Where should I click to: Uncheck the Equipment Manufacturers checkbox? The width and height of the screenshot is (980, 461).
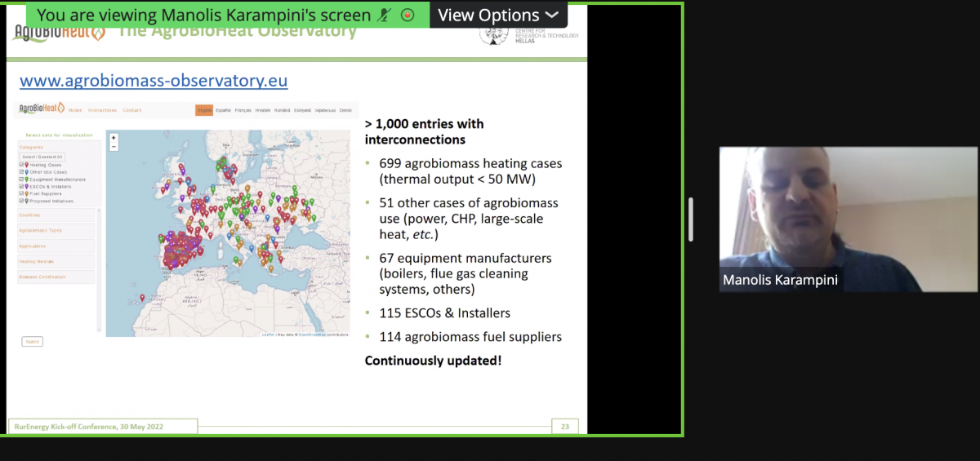tap(21, 180)
